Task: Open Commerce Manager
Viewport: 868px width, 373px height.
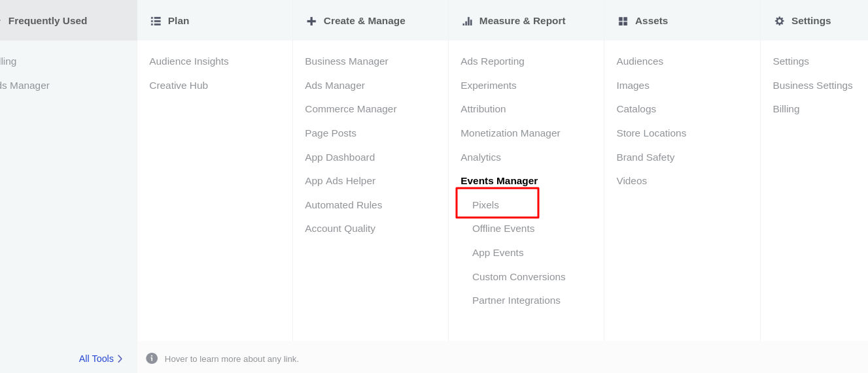Action: pos(351,109)
